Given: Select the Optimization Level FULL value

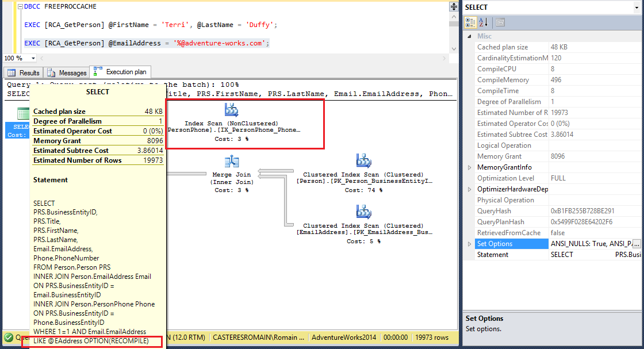Looking at the screenshot, I should pyautogui.click(x=558, y=178).
